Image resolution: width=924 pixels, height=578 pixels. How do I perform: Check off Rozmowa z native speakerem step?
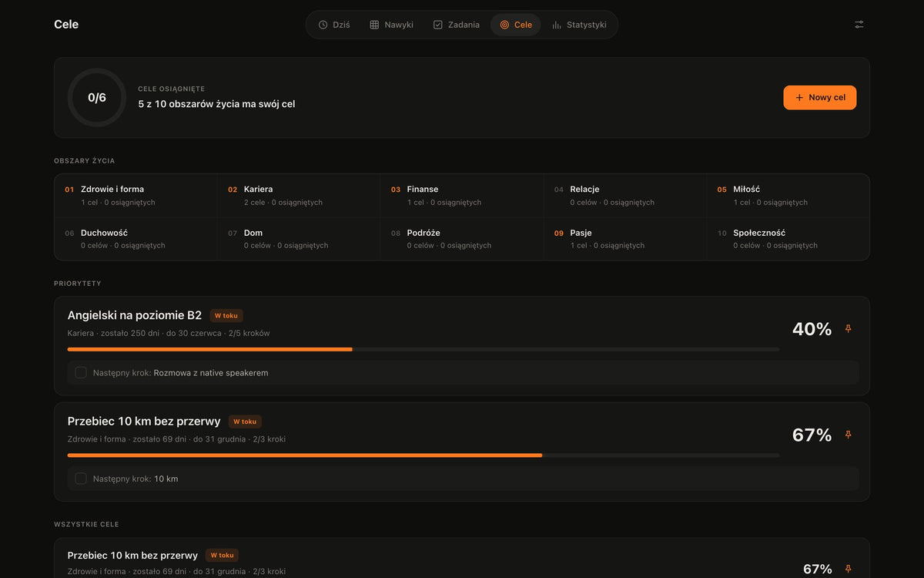click(x=81, y=372)
